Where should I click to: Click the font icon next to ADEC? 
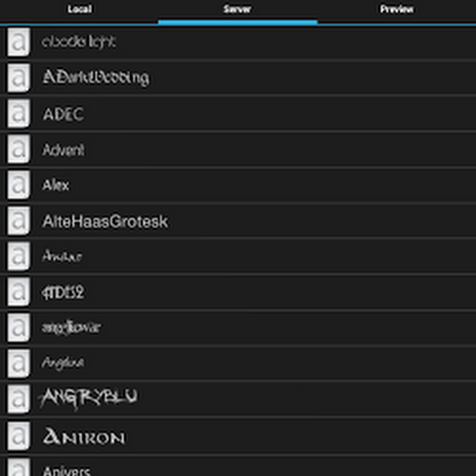click(18, 114)
